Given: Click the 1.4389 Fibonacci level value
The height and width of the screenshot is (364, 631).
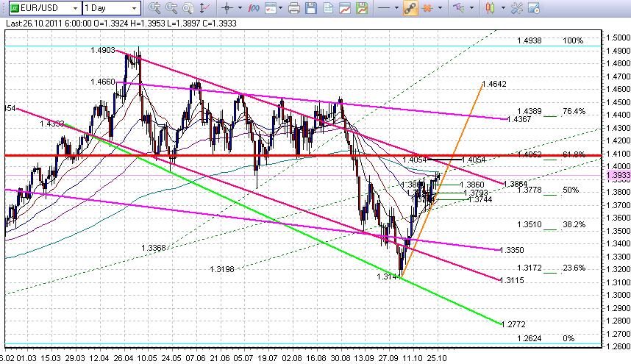Looking at the screenshot, I should click(x=530, y=112).
